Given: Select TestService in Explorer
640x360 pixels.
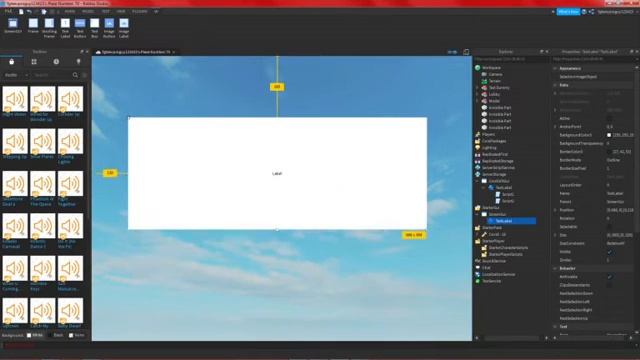Looking at the screenshot, I should [491, 281].
